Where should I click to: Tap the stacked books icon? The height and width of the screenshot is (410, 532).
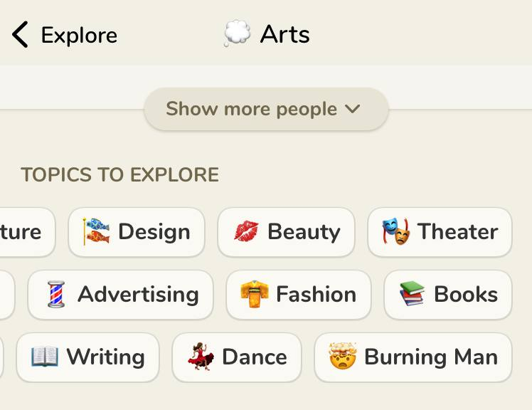coord(413,293)
